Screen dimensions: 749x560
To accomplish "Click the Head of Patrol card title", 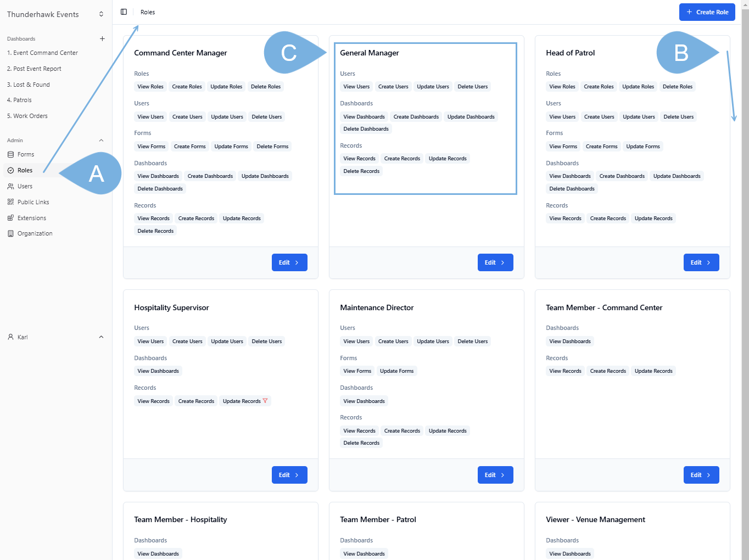I will (x=571, y=53).
